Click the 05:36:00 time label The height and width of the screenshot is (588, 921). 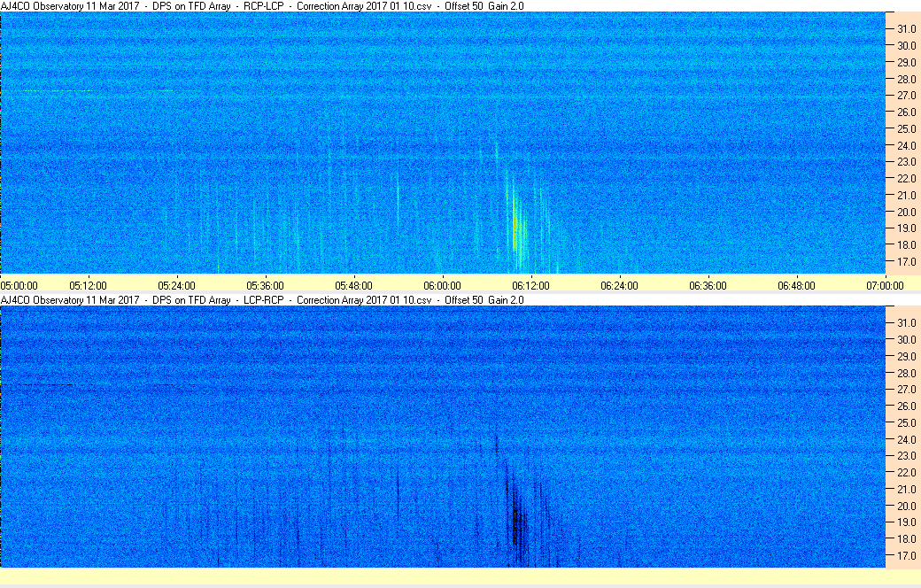tap(265, 285)
